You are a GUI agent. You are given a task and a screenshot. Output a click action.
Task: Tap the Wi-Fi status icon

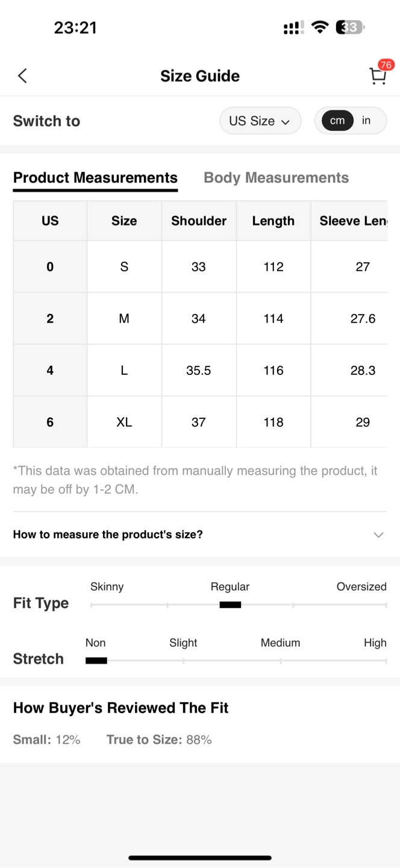pyautogui.click(x=320, y=27)
